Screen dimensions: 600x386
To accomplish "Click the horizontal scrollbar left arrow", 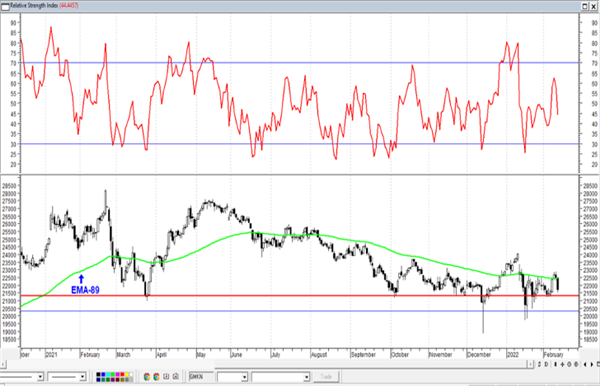I will pyautogui.click(x=3, y=364).
